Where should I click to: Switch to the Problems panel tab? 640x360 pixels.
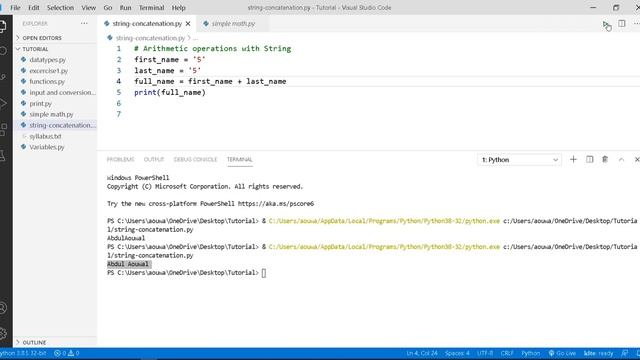click(120, 160)
